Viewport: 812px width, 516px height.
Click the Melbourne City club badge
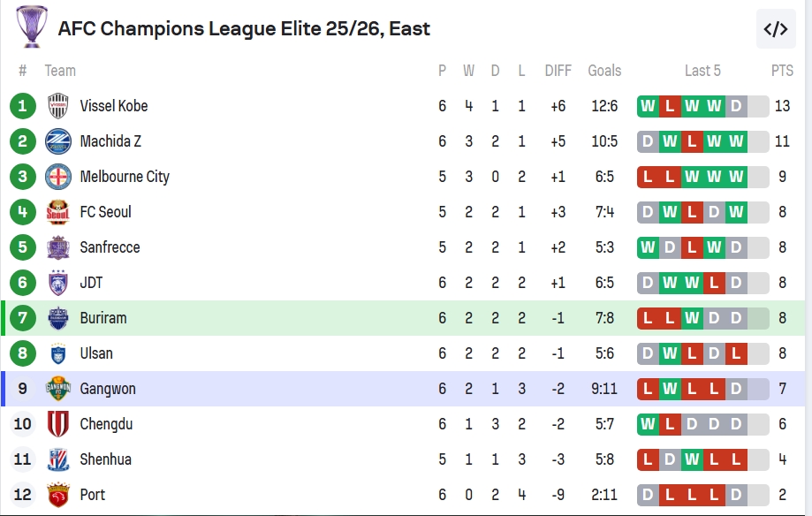(58, 177)
